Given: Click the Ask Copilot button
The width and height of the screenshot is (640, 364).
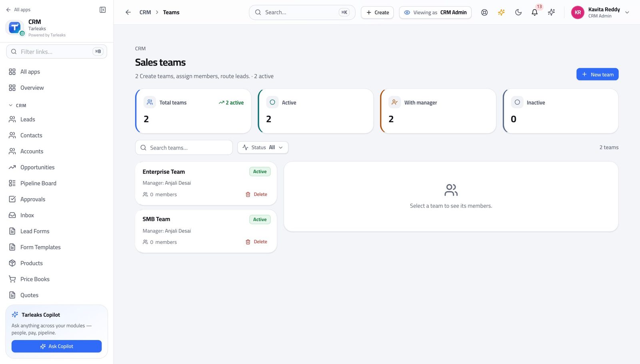Looking at the screenshot, I should click(x=56, y=346).
